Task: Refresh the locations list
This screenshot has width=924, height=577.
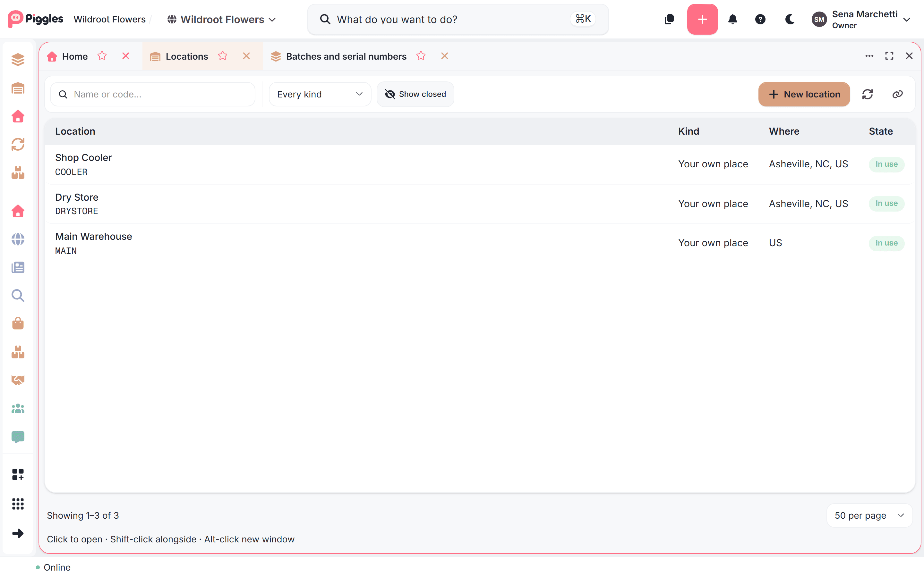Action: 868,94
